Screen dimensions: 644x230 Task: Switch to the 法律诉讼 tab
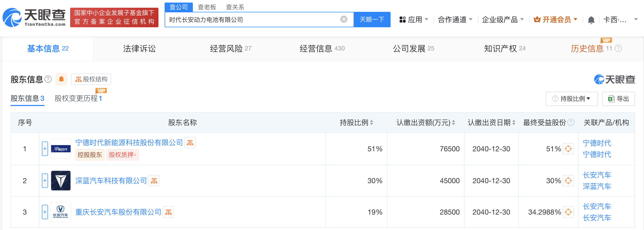[139, 48]
